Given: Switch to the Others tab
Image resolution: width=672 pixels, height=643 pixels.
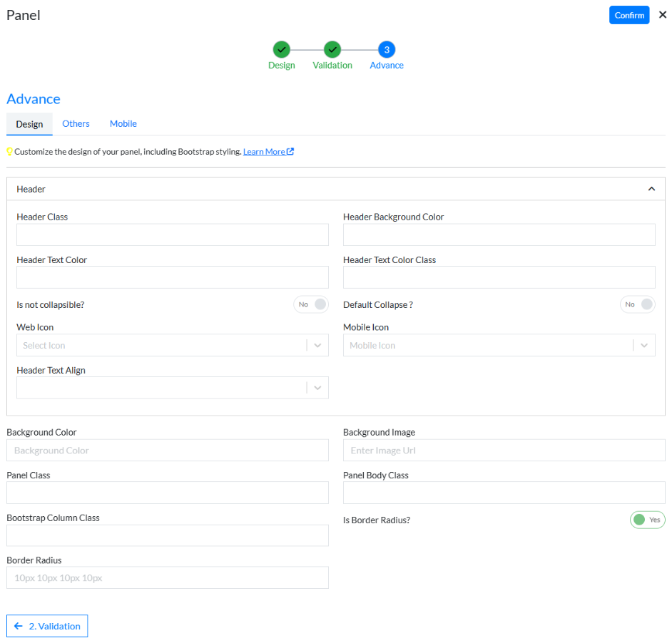Looking at the screenshot, I should tap(76, 123).
